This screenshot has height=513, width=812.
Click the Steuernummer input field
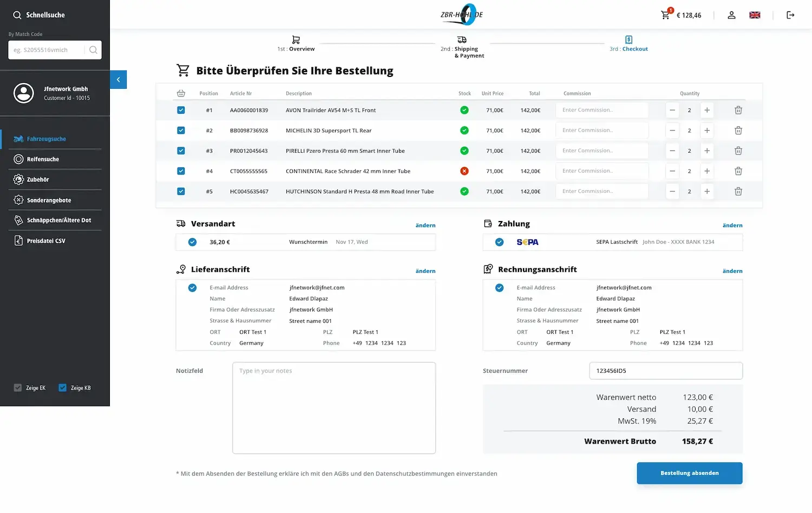[x=666, y=371]
